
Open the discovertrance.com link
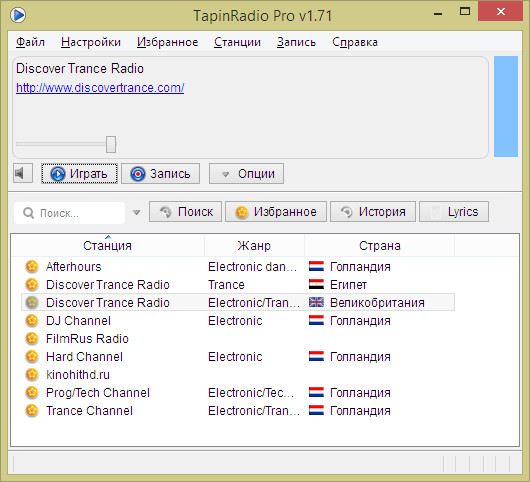100,88
